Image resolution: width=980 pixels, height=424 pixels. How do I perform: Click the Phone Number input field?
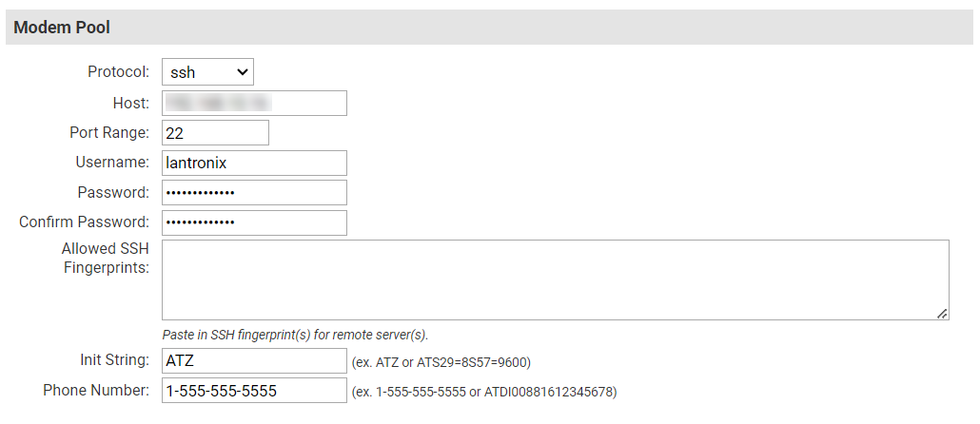[254, 391]
